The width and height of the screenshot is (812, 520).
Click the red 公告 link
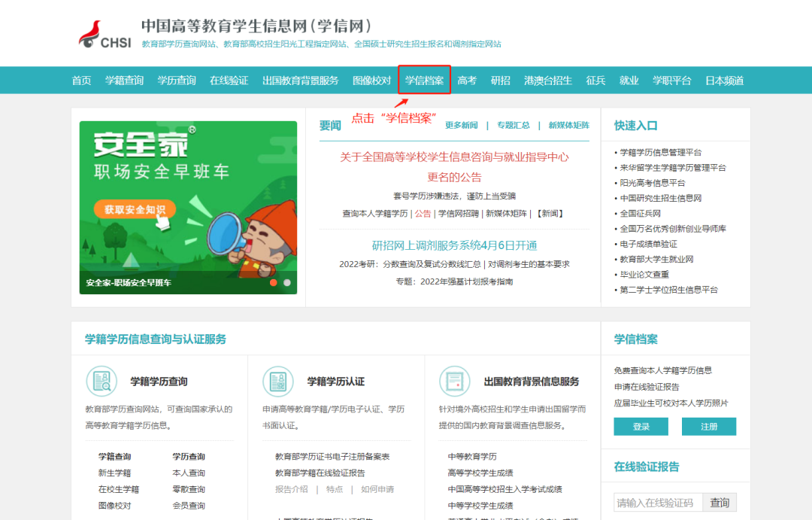(423, 214)
